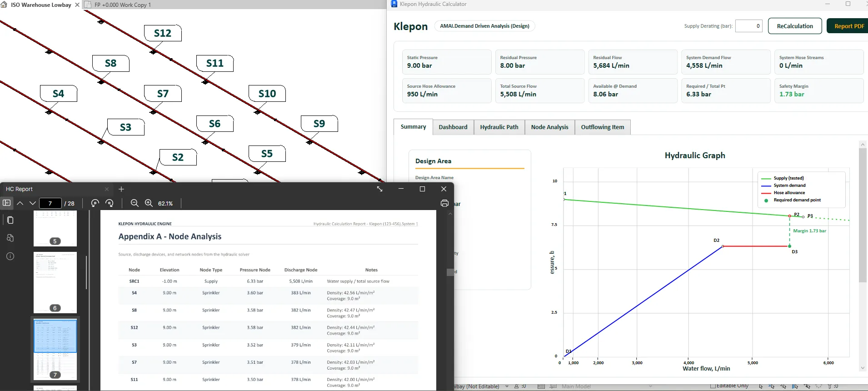Open the page thumbnails sidebar panel
Viewport: 868px width, 391px height.
[x=10, y=220]
